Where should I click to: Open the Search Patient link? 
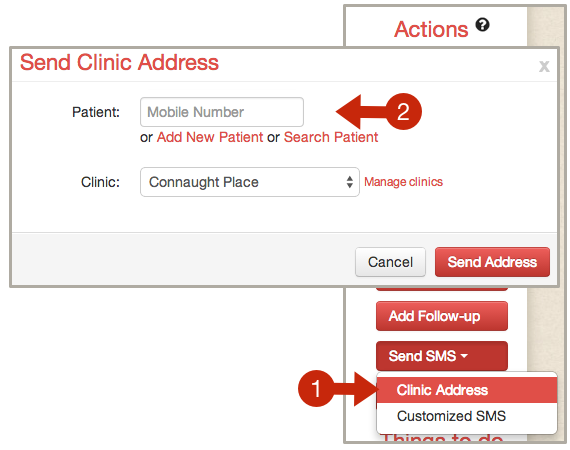click(331, 137)
